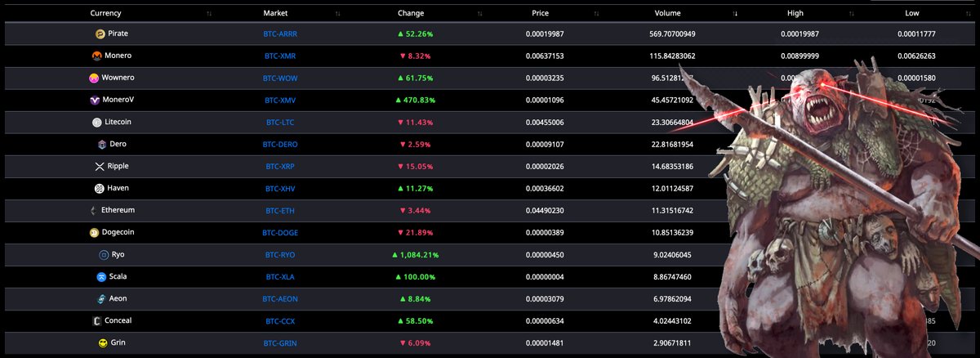Open the BTC-XMR market link

pyautogui.click(x=282, y=56)
